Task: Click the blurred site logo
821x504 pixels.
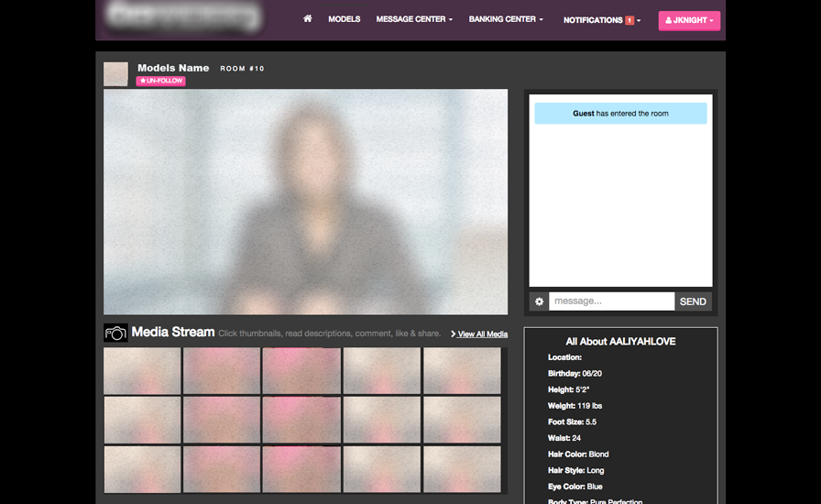Action: click(x=182, y=16)
